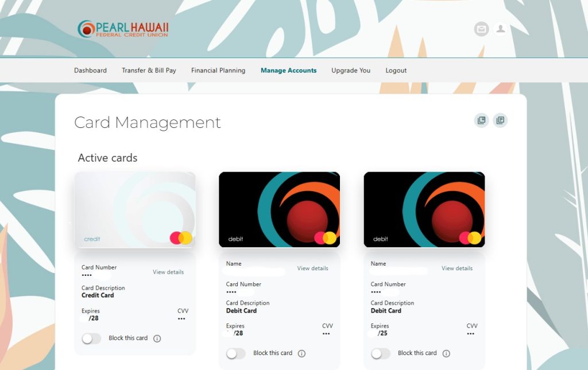Go to the Dashboard tab
Screen dimensions: 588x370
click(90, 71)
